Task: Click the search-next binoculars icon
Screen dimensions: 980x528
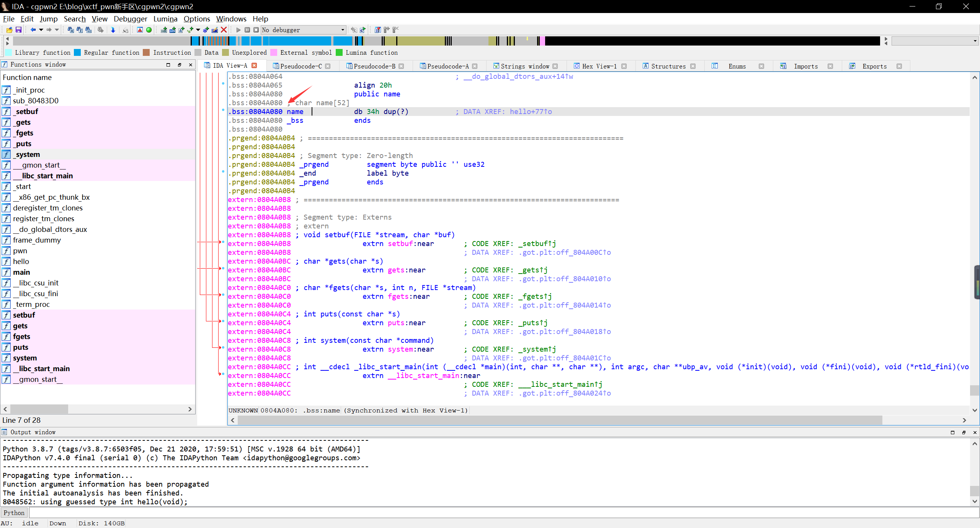Action: (100, 30)
